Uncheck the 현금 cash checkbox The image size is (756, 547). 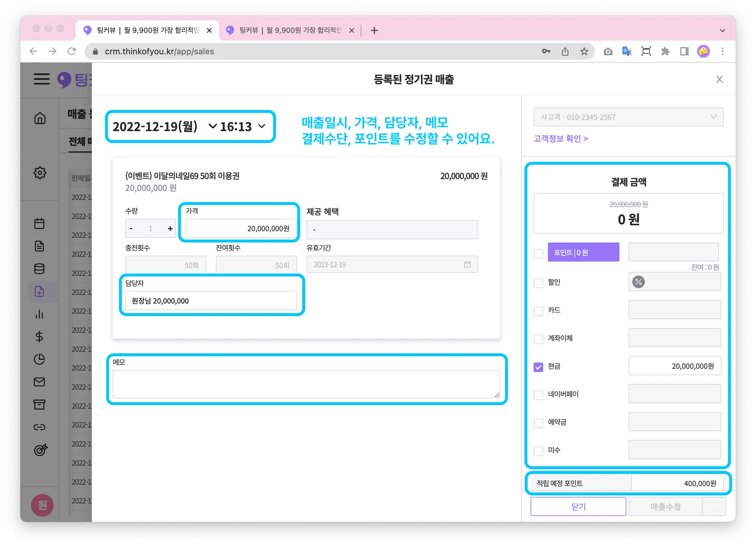coord(538,367)
